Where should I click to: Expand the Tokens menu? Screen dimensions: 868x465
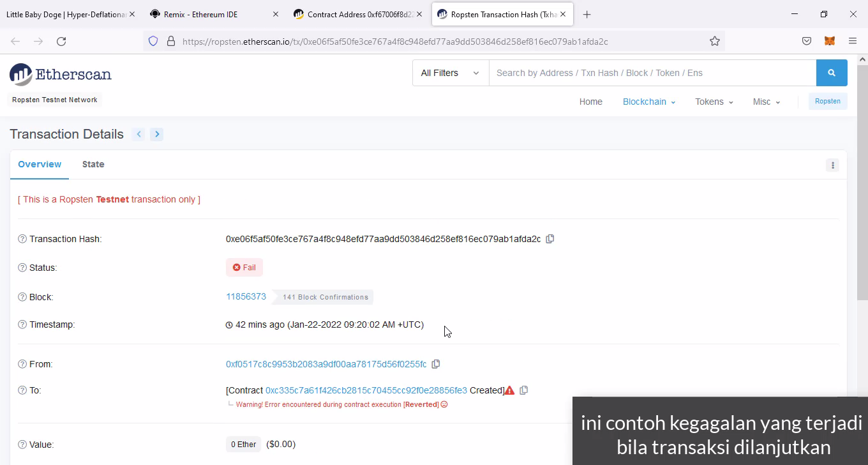(714, 102)
